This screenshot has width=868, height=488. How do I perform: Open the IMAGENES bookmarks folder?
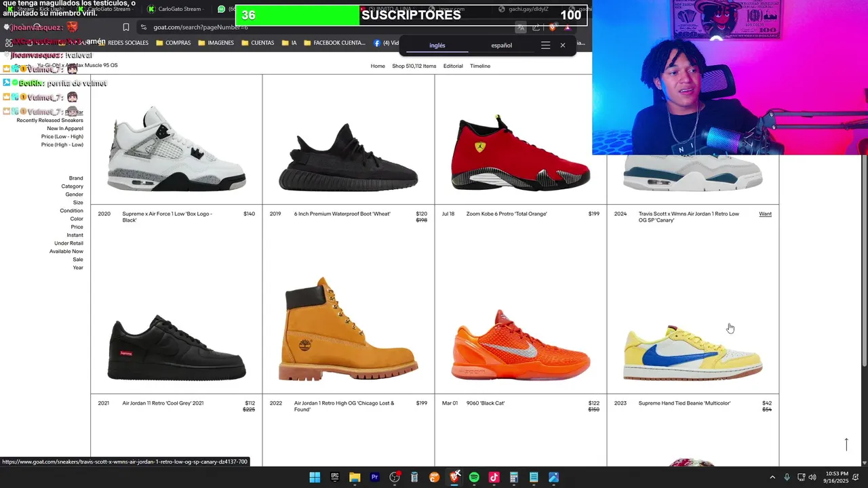point(216,43)
